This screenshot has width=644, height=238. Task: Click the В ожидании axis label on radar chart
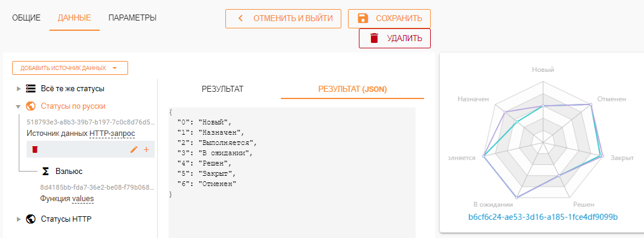(494, 204)
